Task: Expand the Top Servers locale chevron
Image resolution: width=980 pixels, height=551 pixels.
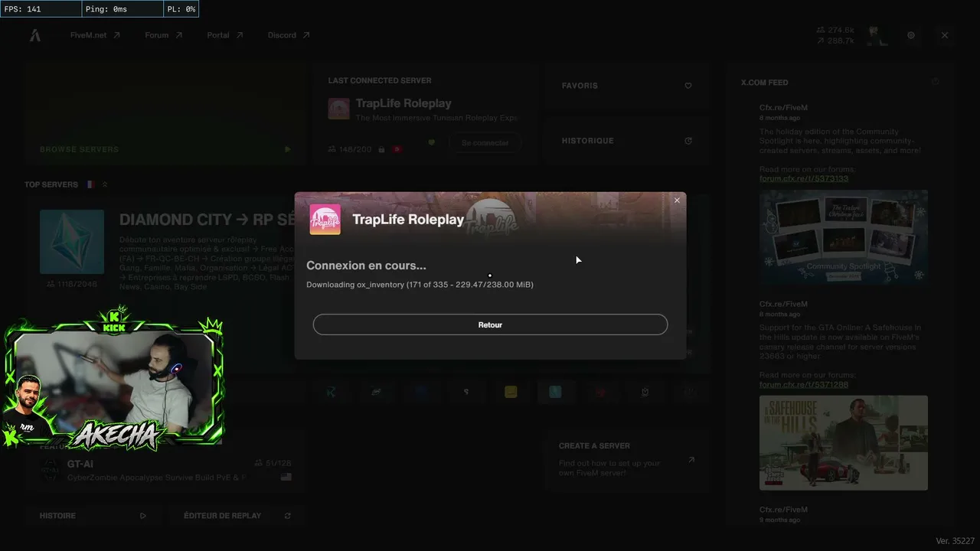Action: [105, 184]
